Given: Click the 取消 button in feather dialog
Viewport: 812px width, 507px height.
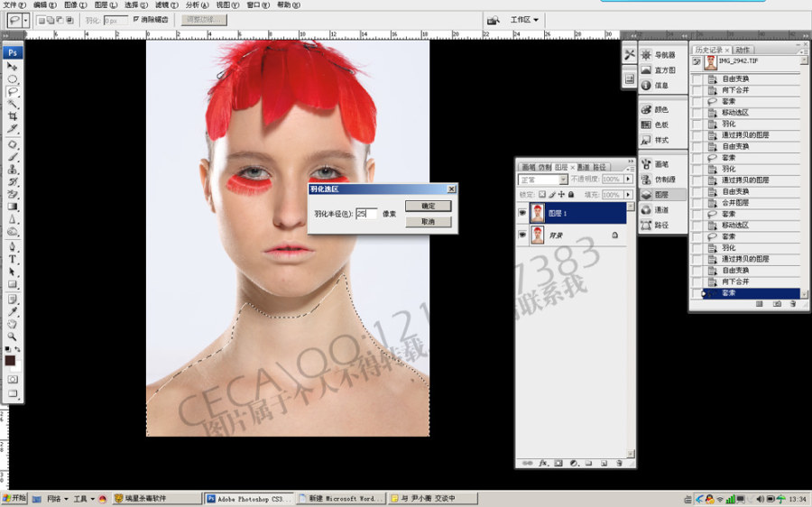Looking at the screenshot, I should tap(429, 222).
